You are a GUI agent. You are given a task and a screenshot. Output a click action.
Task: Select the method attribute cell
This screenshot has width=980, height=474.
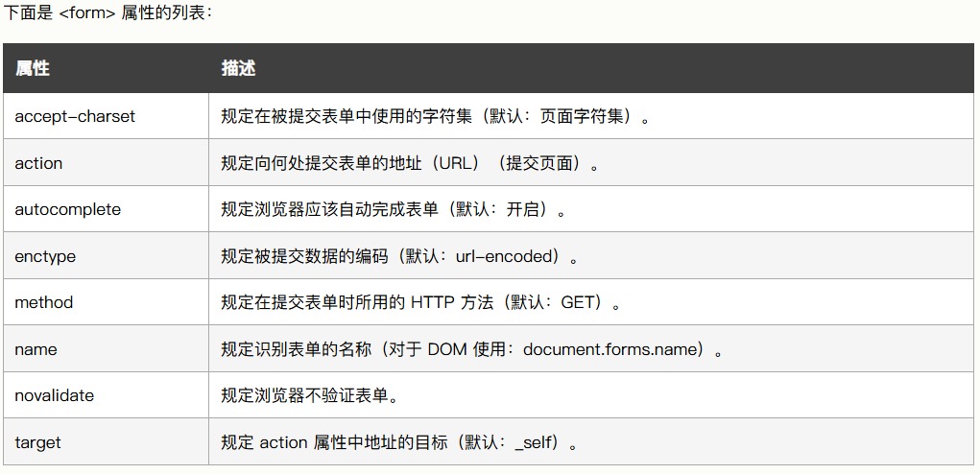tap(44, 302)
